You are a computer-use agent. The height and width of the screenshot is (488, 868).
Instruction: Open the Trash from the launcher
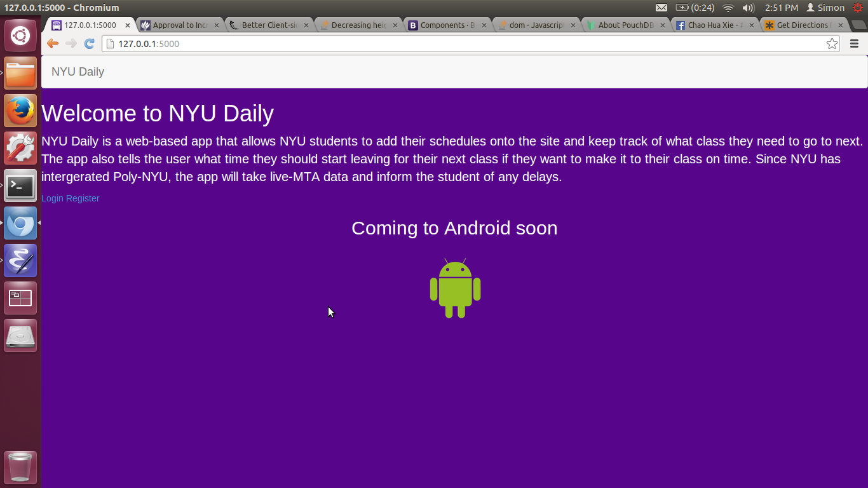(20, 468)
